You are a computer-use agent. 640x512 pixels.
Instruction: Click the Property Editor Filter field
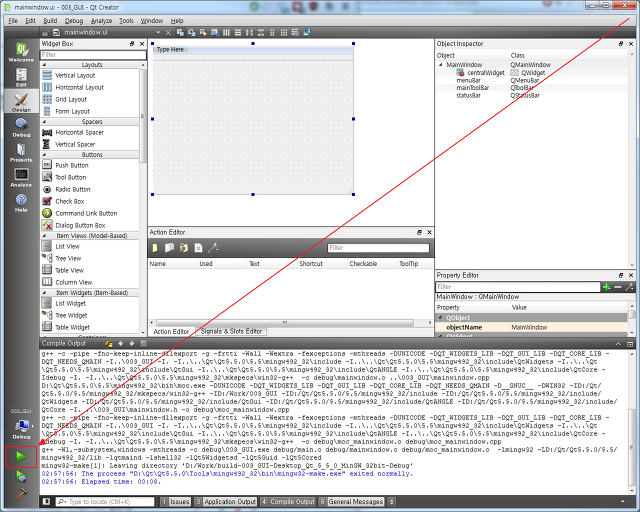pyautogui.click(x=518, y=287)
